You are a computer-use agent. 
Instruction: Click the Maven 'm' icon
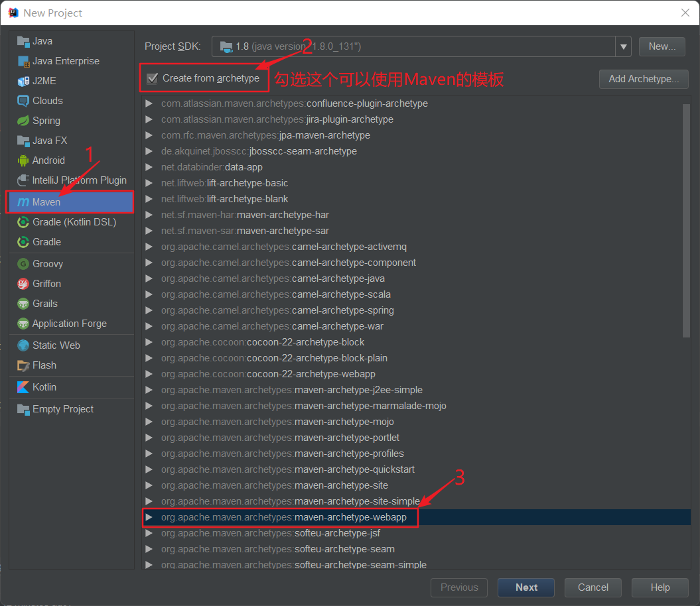[23, 202]
